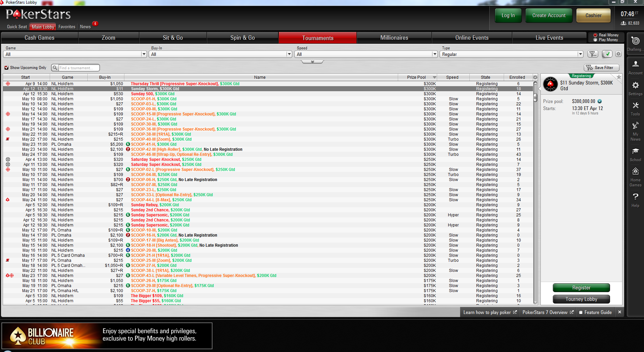Switch to the Zoom tab
The height and width of the screenshot is (352, 644).
point(109,38)
